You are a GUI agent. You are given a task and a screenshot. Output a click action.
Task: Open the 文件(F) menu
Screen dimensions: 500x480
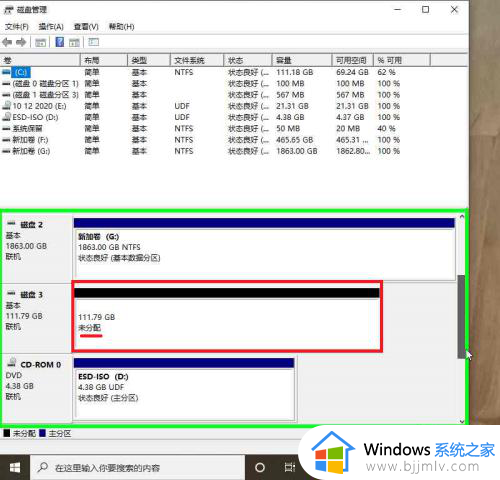17,27
